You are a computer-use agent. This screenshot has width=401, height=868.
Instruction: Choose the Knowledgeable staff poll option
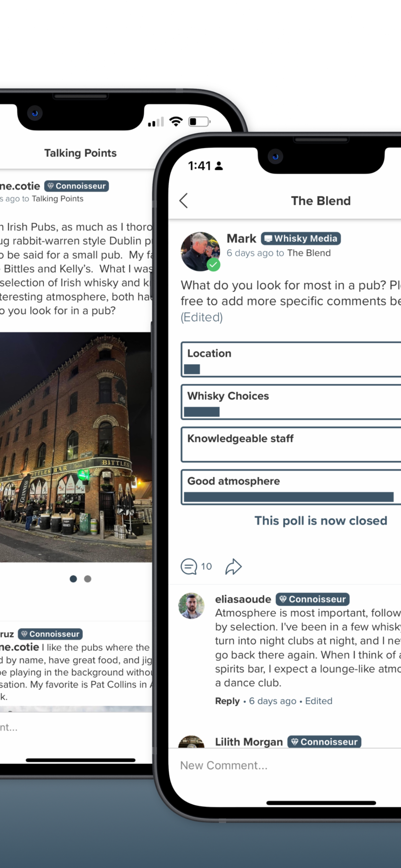click(291, 444)
